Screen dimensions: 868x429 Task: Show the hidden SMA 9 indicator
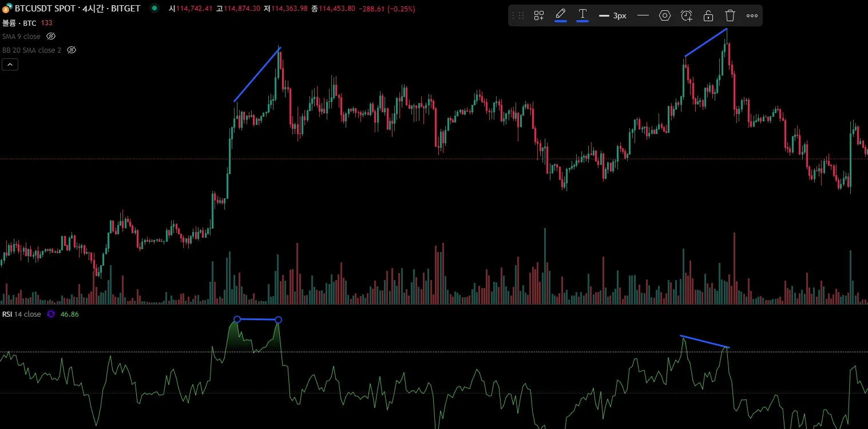(51, 36)
